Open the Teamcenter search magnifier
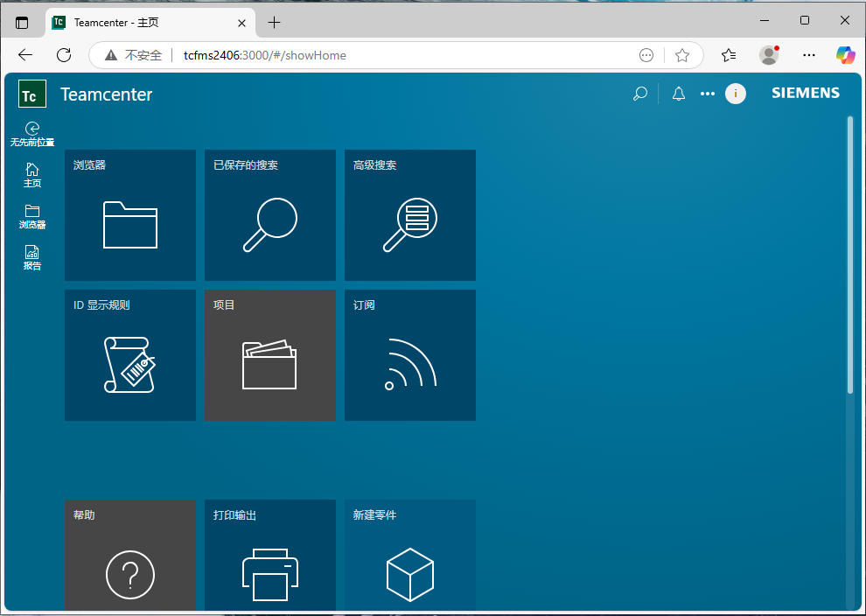 (x=640, y=94)
